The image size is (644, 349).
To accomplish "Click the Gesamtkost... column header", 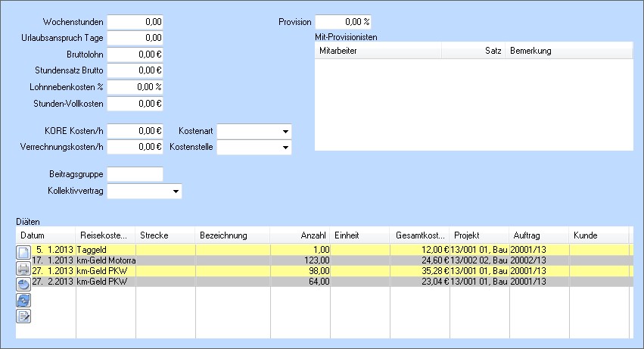I will click(419, 235).
